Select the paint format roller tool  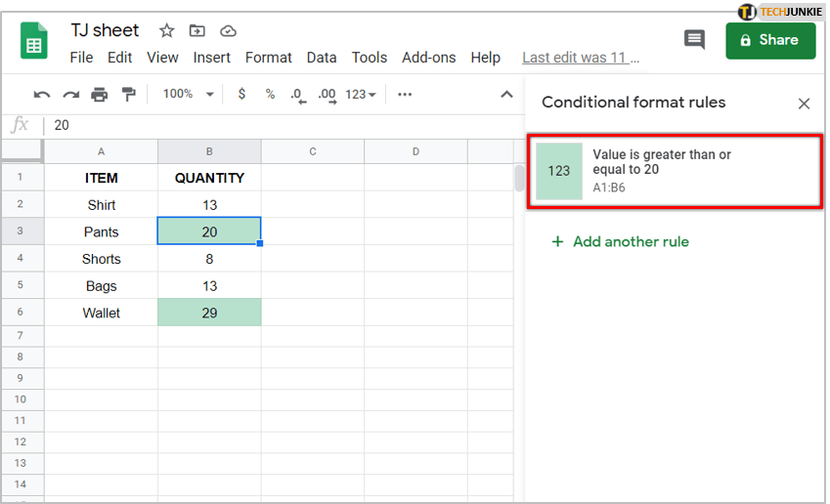[128, 95]
